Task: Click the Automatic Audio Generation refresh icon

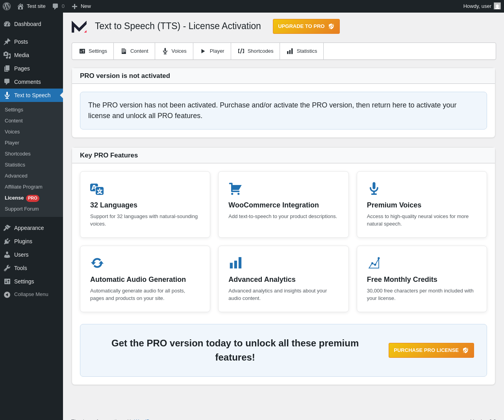Action: pyautogui.click(x=97, y=263)
